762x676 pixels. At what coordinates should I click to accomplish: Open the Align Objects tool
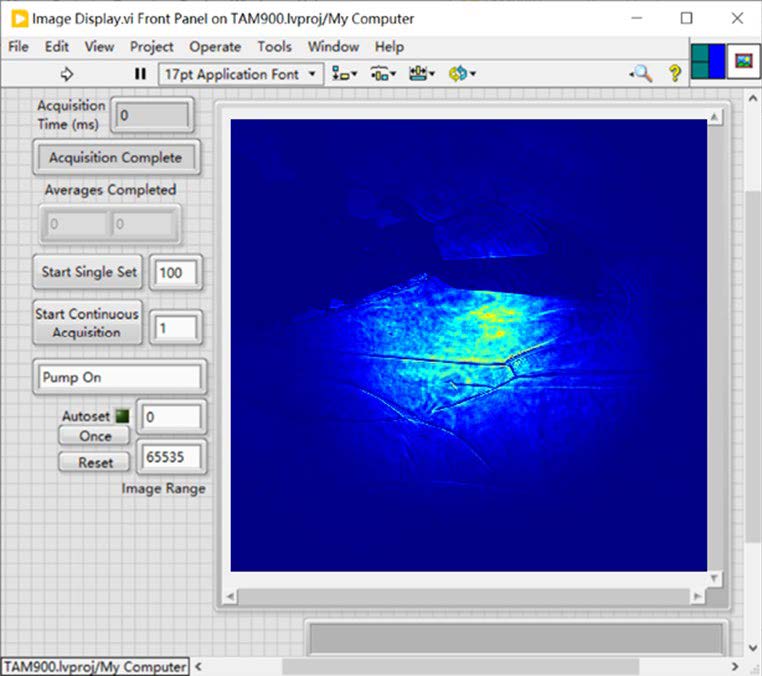click(344, 74)
